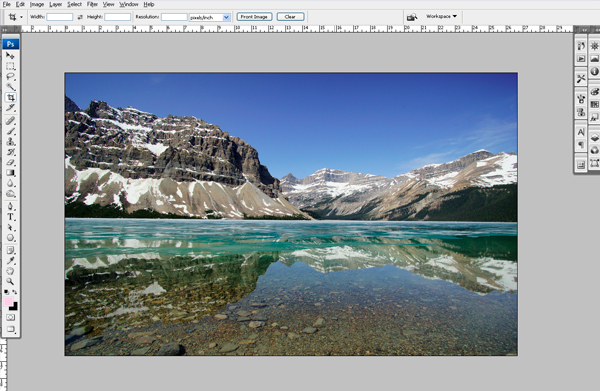Open the Clone Source panel icon

tap(581, 112)
